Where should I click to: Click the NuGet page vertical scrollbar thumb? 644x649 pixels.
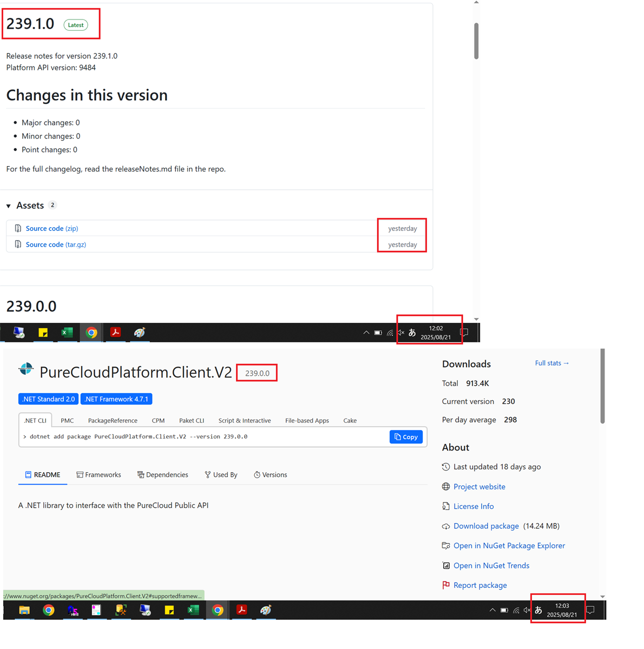602,386
